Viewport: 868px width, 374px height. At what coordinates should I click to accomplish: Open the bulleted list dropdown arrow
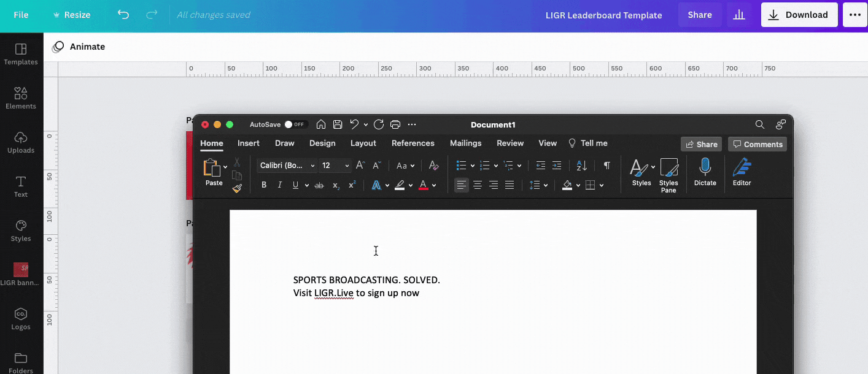[473, 166]
